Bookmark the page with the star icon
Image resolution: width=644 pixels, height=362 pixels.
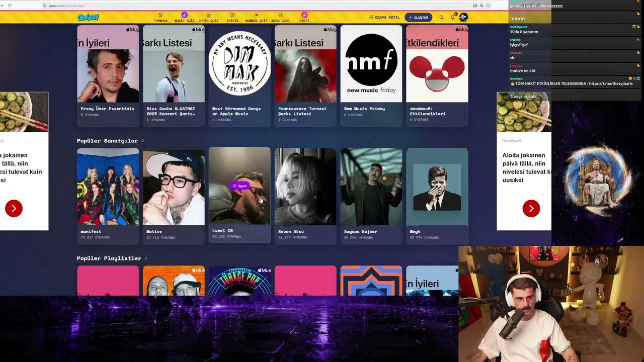[488, 6]
